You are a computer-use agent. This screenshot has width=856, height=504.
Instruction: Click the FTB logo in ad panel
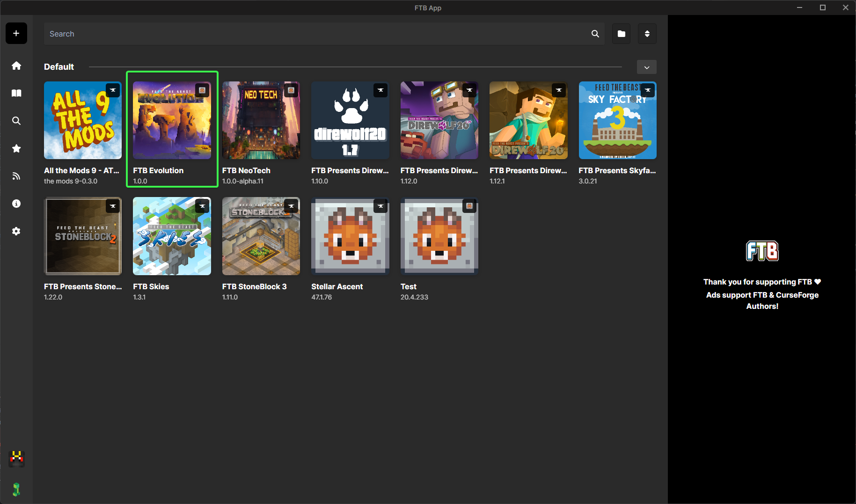pyautogui.click(x=762, y=251)
